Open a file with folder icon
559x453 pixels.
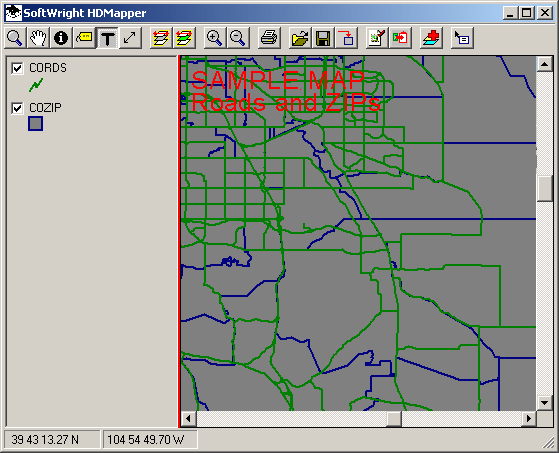300,38
